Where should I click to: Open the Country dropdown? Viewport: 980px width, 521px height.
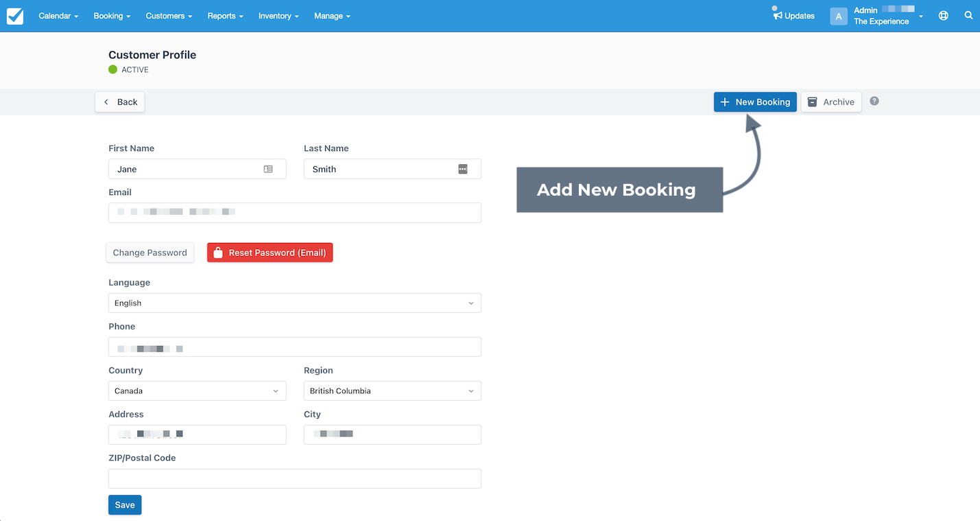coord(198,391)
